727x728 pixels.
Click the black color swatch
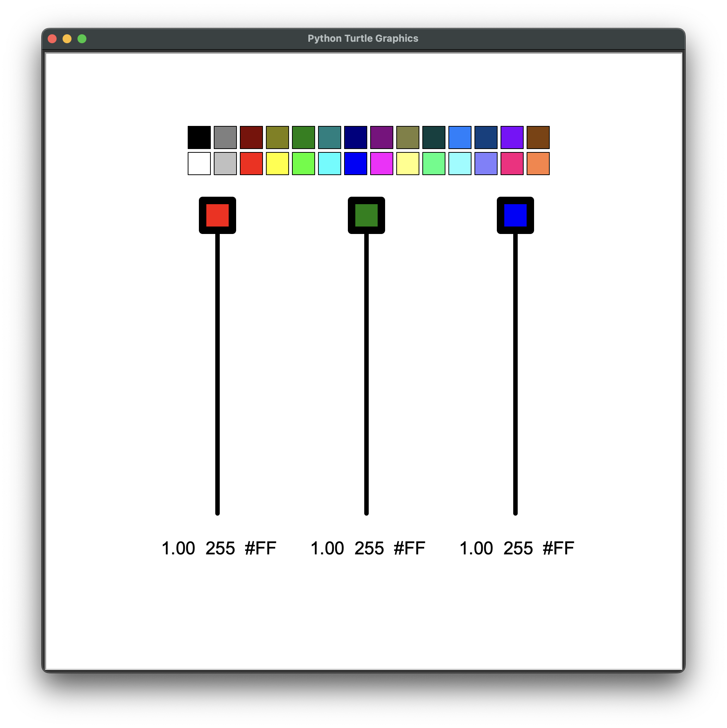199,137
